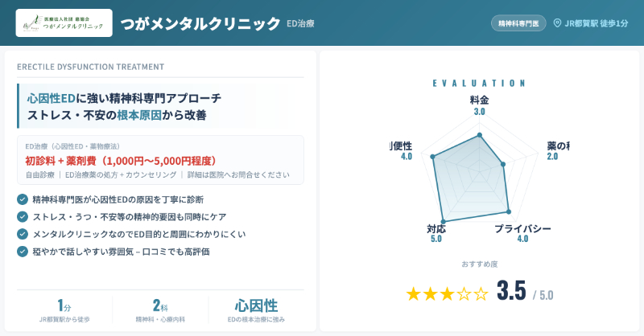Screen dimensions: 644x336
Task: Click the 2科 精神科・心療内科 stat
Action: (x=160, y=310)
